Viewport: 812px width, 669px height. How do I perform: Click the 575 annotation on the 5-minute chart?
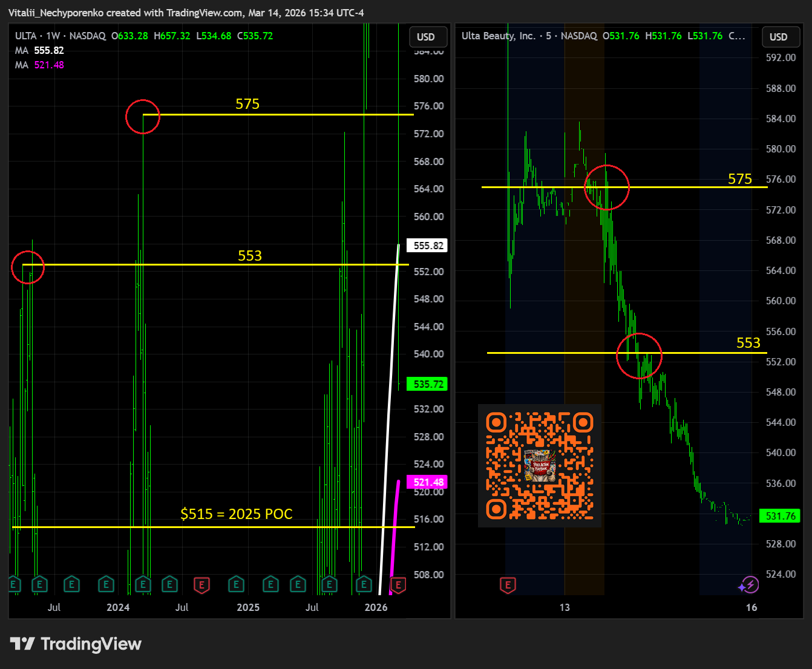(x=740, y=179)
